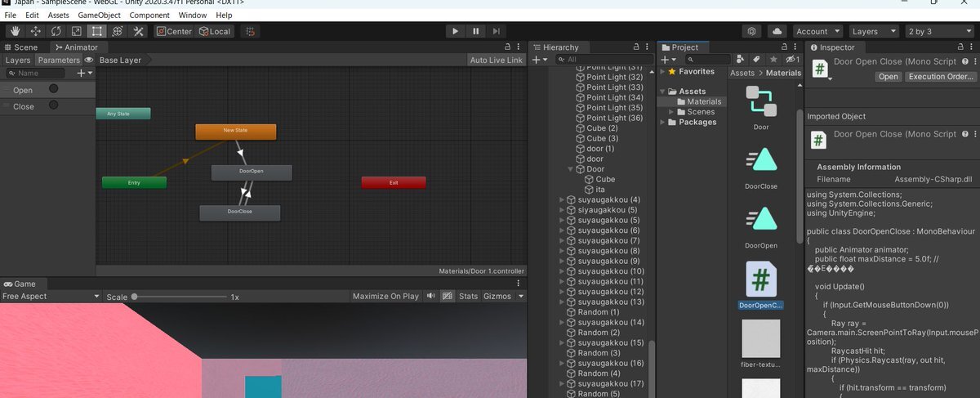Click Assets in the Project breadcrumb
Image resolution: width=980 pixels, height=398 pixels.
[x=742, y=73]
